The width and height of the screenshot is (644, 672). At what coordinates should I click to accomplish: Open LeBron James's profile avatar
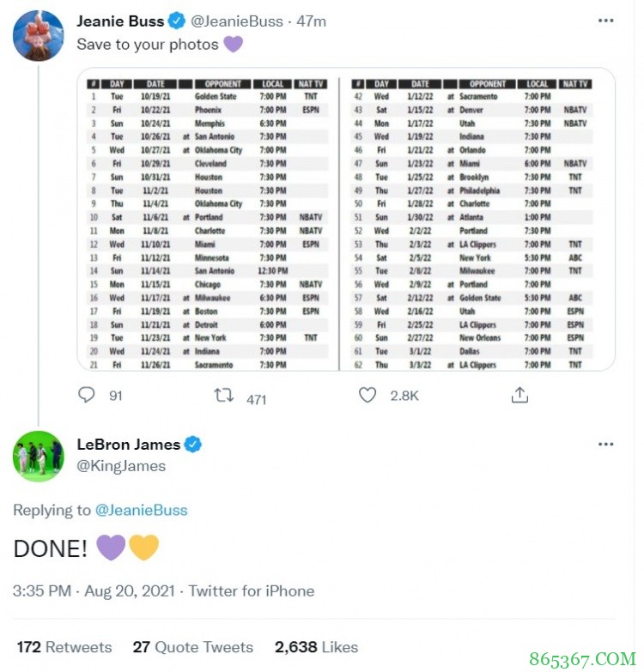pos(38,456)
